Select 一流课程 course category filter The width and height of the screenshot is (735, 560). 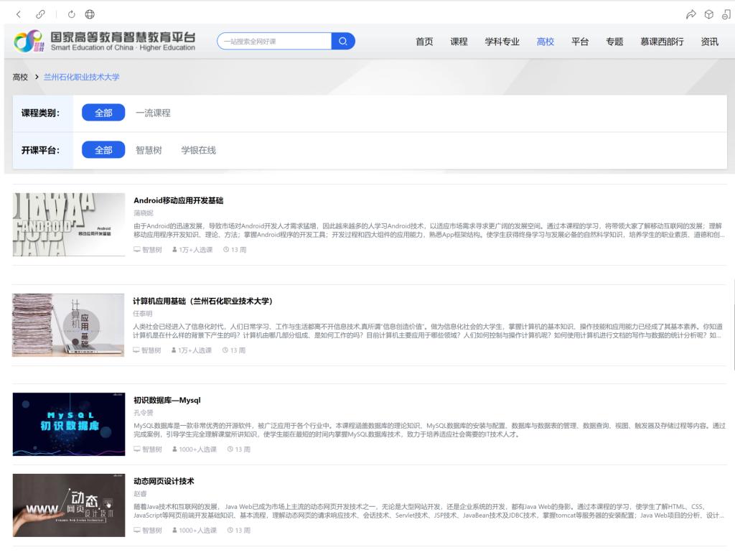click(x=153, y=113)
